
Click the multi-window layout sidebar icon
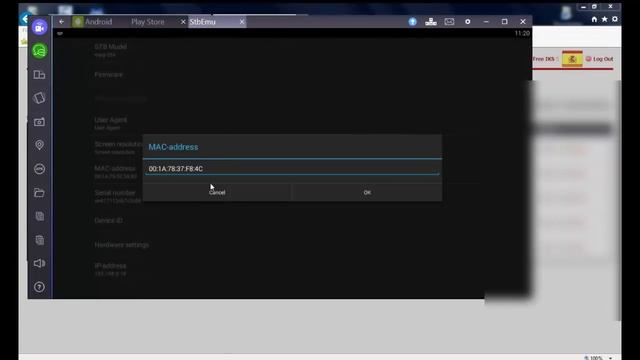pos(40,75)
